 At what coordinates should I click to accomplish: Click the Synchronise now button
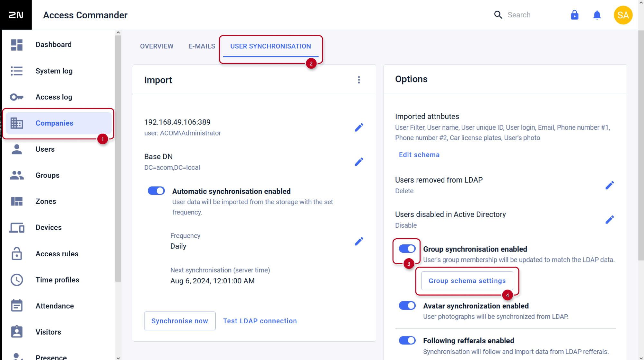tap(180, 321)
